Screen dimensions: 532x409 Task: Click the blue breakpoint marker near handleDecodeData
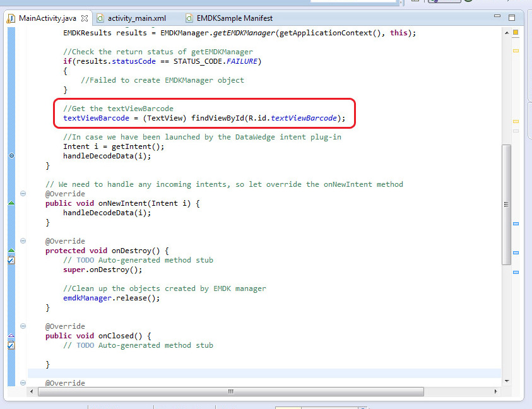point(11,155)
